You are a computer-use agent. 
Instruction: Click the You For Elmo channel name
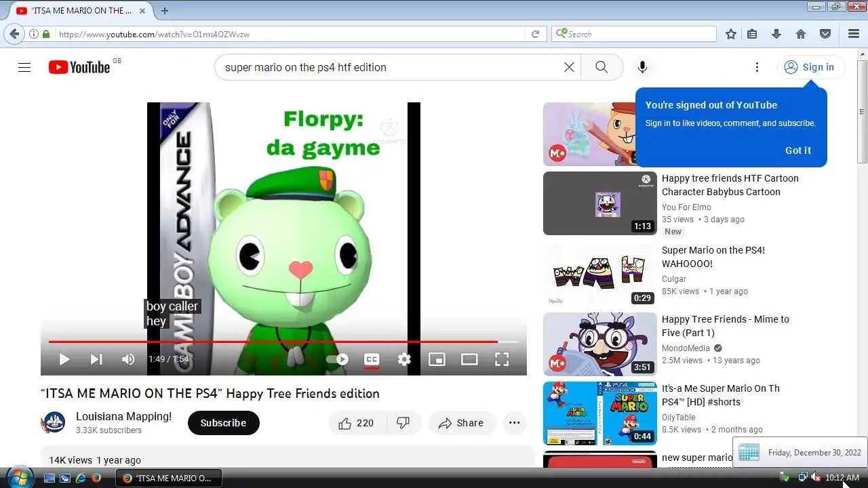pos(686,207)
